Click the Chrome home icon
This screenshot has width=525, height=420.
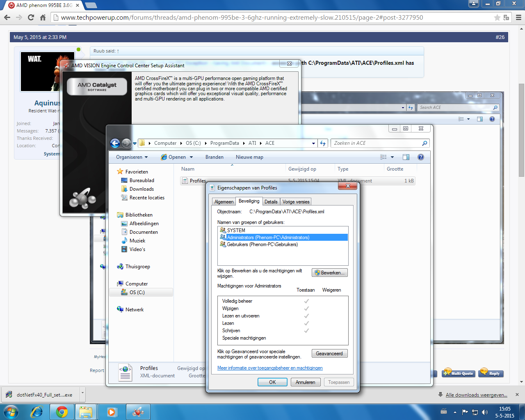pyautogui.click(x=43, y=17)
